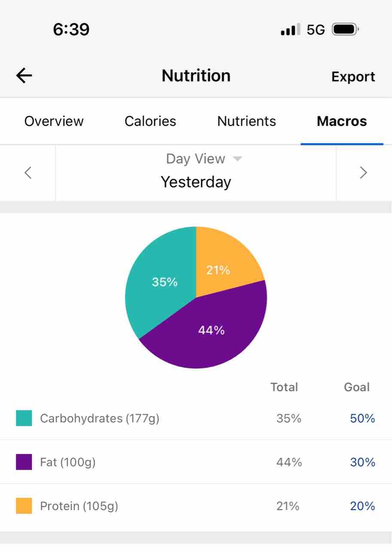This screenshot has height=550, width=392.
Task: Tap the teal Carbohydrates color swatch
Action: coord(24,418)
